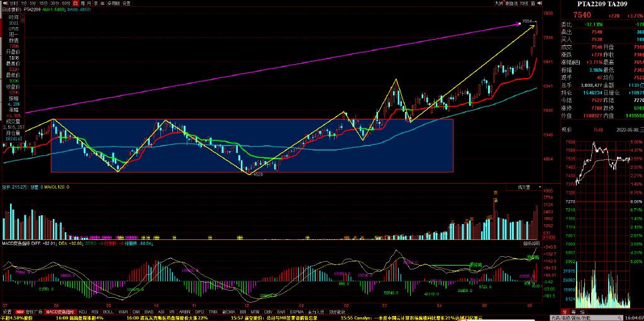The width and height of the screenshot is (644, 321).
Task: Switch to the TRIX indicator
Action: (213, 312)
